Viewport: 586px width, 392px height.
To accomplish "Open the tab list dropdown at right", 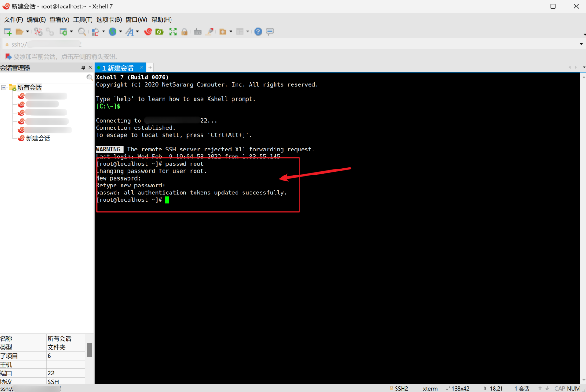I will click(583, 67).
